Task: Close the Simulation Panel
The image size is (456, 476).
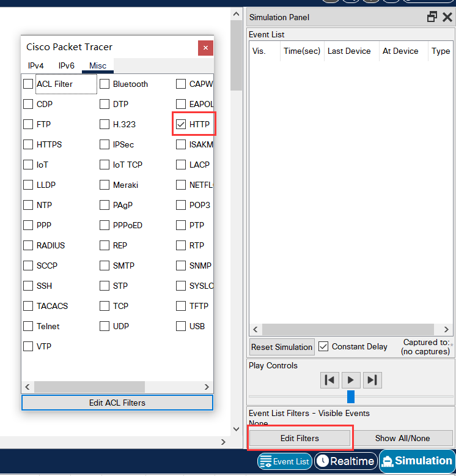Action: click(x=447, y=17)
